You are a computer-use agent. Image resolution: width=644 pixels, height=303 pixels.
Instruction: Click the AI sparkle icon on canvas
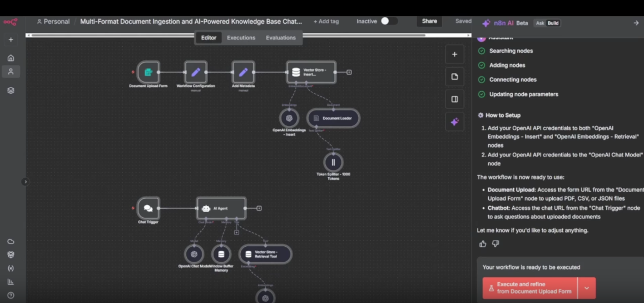(x=454, y=122)
